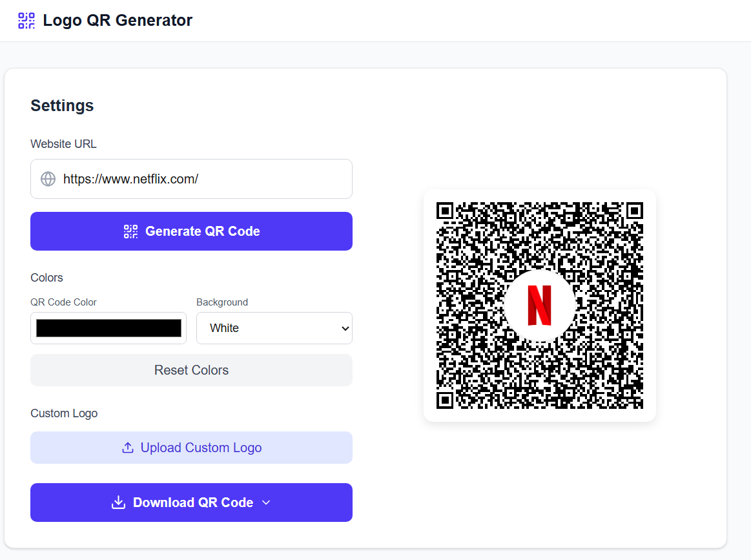Click the QR icon on Generate button

click(130, 231)
